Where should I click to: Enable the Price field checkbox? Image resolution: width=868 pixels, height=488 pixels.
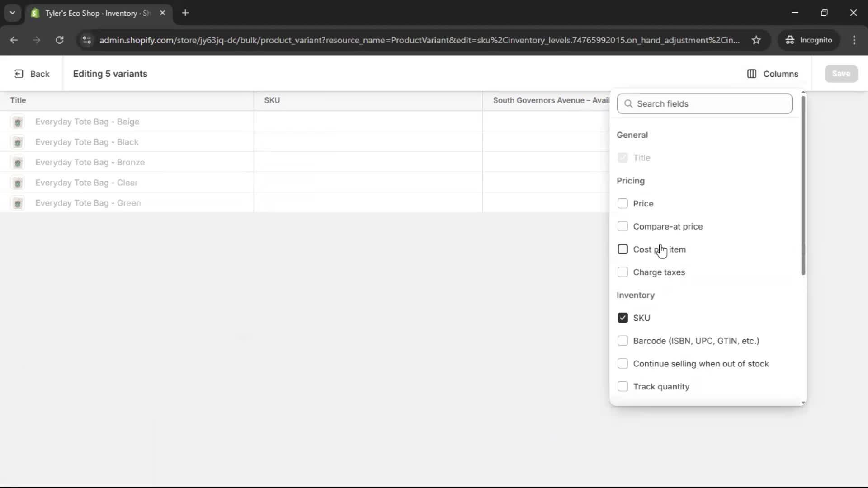coord(623,203)
